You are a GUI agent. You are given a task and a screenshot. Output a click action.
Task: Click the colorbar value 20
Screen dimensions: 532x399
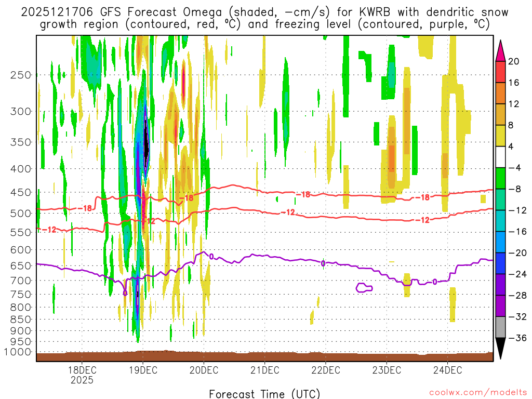pos(514,61)
